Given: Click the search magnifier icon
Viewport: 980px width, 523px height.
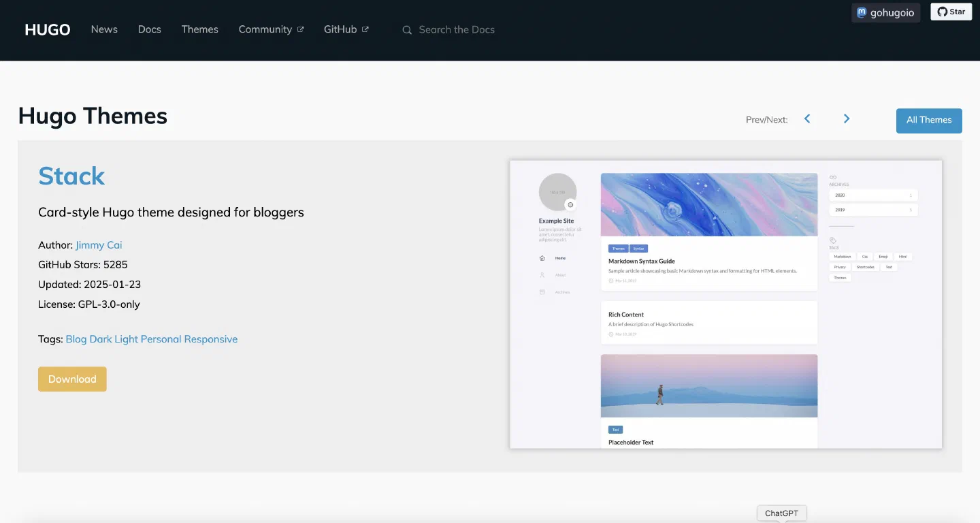Looking at the screenshot, I should 407,30.
